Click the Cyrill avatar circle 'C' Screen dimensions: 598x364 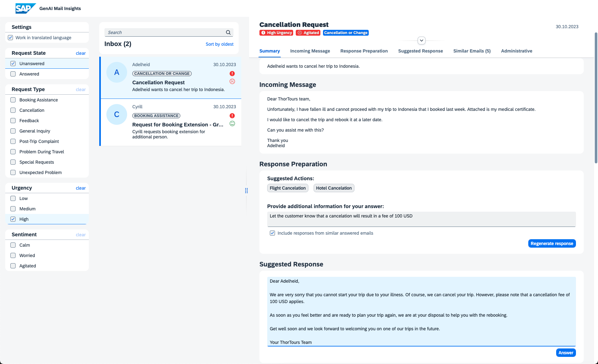(x=117, y=114)
